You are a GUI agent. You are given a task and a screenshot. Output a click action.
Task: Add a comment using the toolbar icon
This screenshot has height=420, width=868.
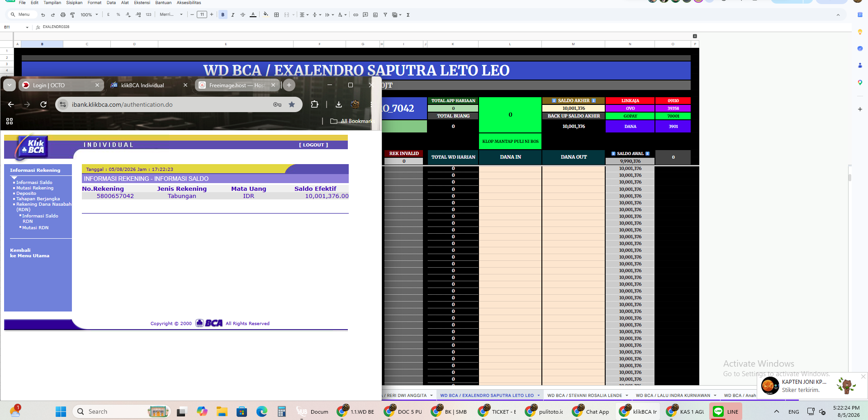coord(365,15)
